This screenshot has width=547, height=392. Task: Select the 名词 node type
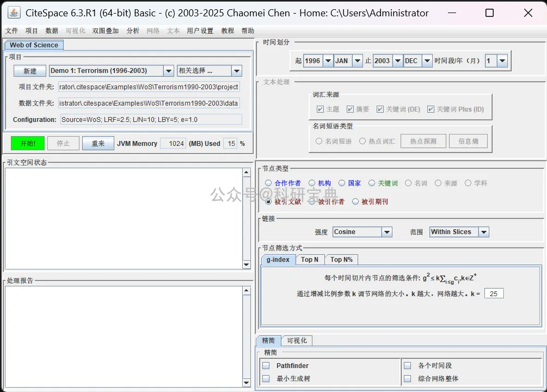point(408,183)
